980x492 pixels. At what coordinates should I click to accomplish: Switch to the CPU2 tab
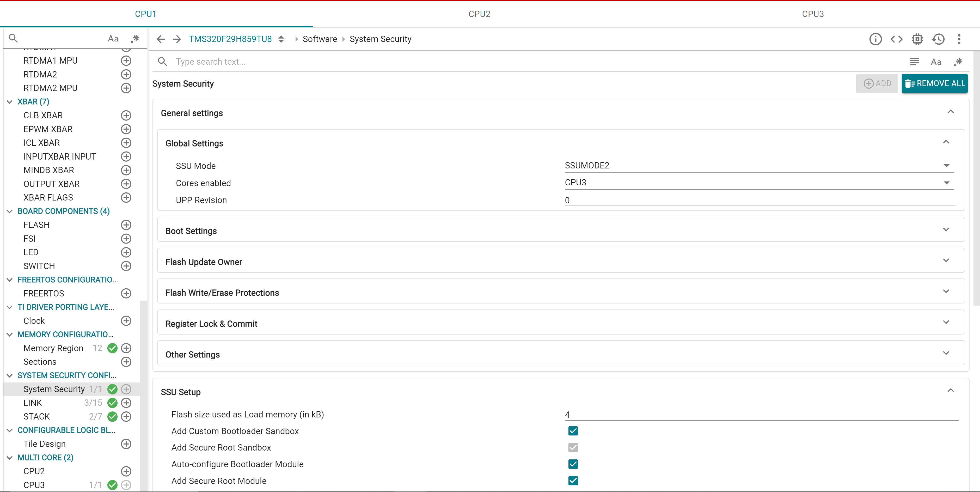(479, 14)
